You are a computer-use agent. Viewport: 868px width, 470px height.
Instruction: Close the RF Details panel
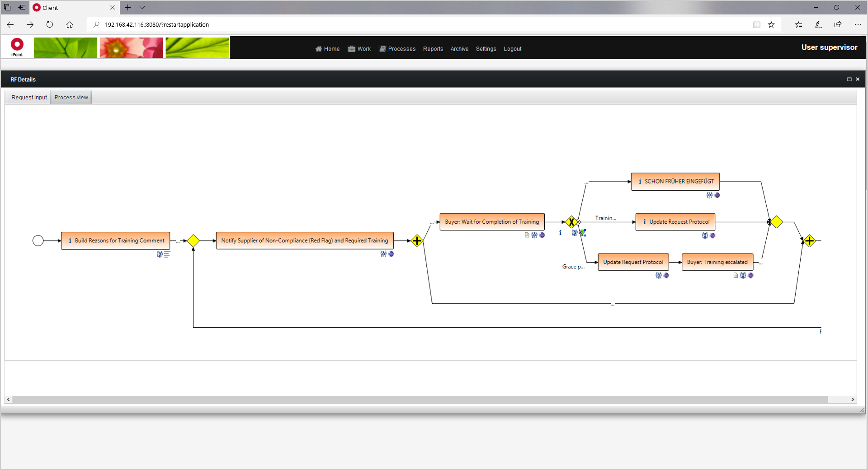point(858,79)
